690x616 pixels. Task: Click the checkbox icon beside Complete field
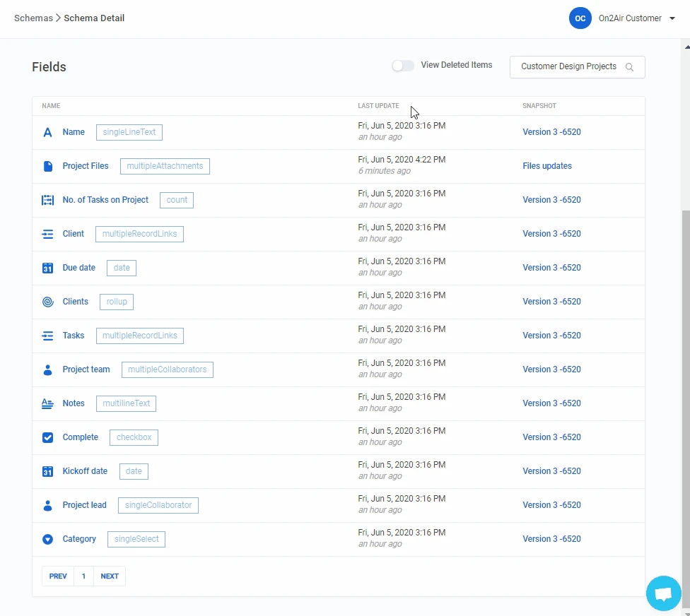(x=48, y=437)
